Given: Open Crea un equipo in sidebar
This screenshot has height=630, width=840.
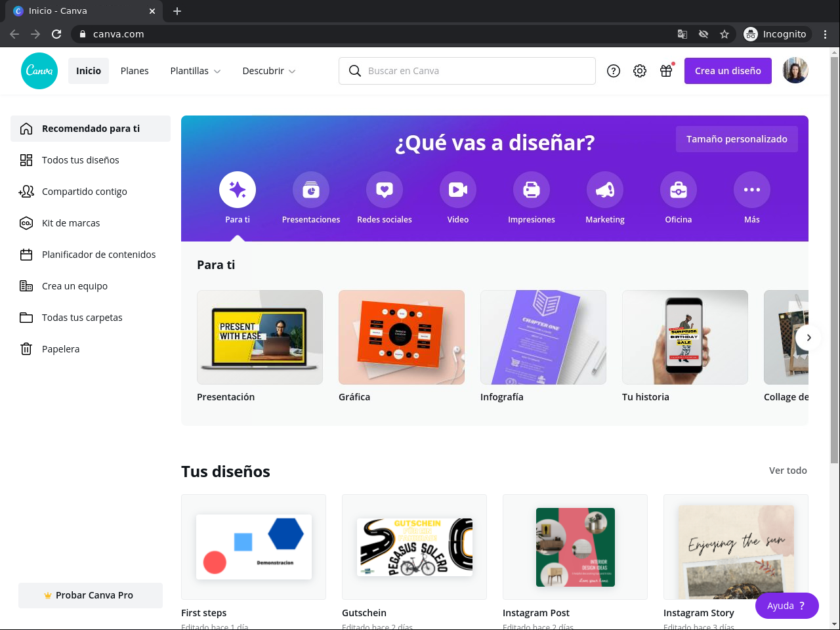Looking at the screenshot, I should 91,286.
